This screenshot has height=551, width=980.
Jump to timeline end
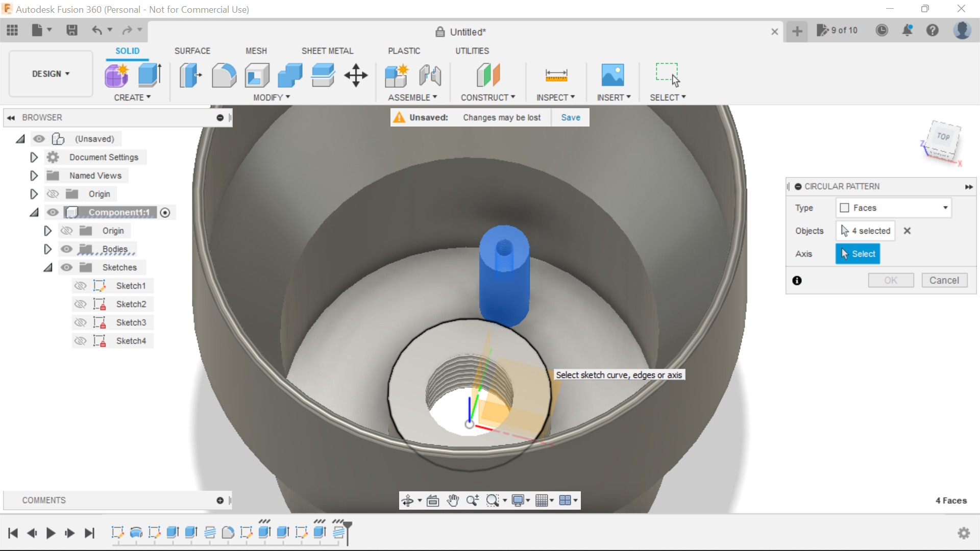pos(89,533)
